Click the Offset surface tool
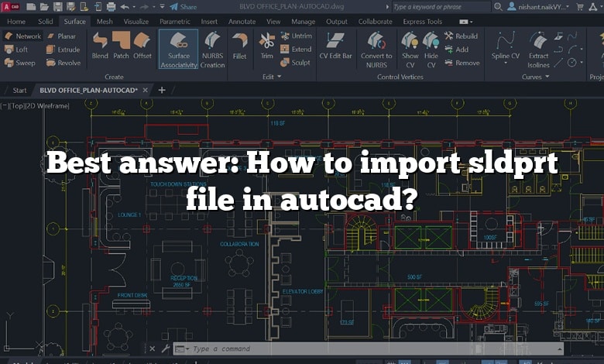Image resolution: width=604 pixels, height=364 pixels. (142, 46)
